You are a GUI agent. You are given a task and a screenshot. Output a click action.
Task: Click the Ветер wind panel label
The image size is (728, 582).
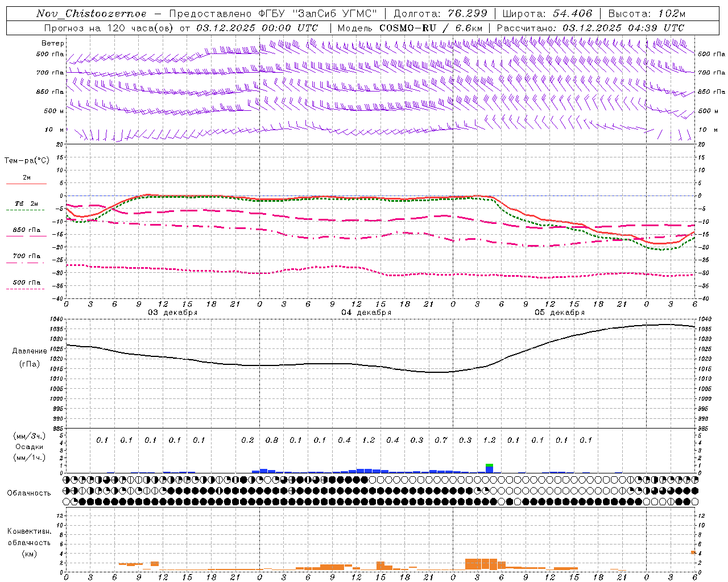[x=53, y=43]
